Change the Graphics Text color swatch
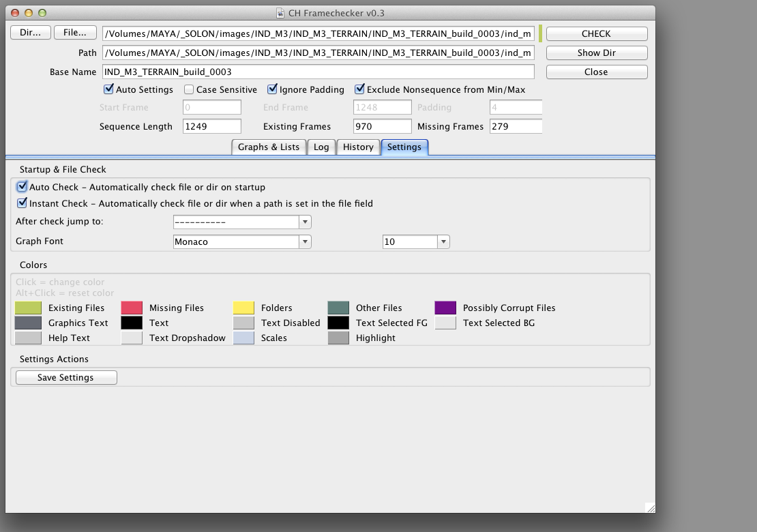 click(x=28, y=323)
